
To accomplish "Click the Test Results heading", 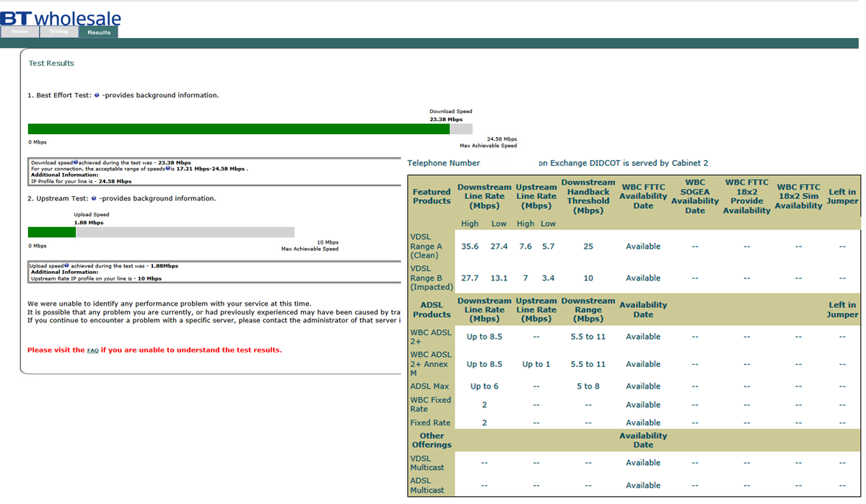I will 51,63.
